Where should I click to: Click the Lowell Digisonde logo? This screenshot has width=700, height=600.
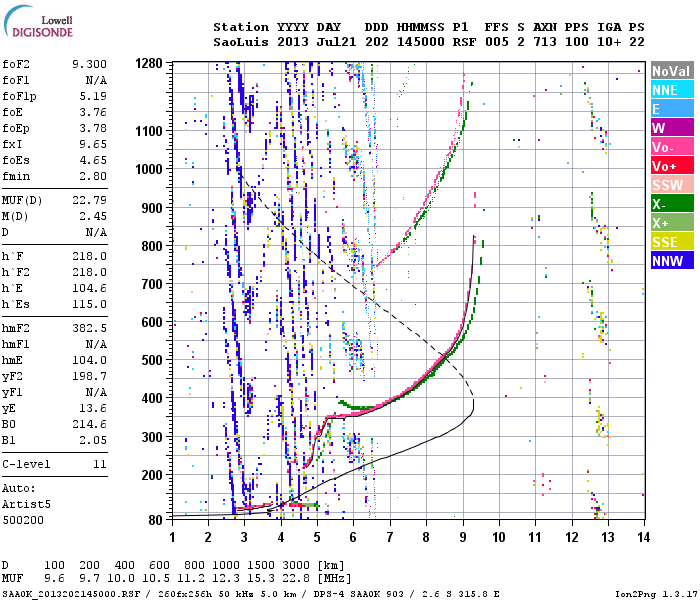click(x=38, y=21)
